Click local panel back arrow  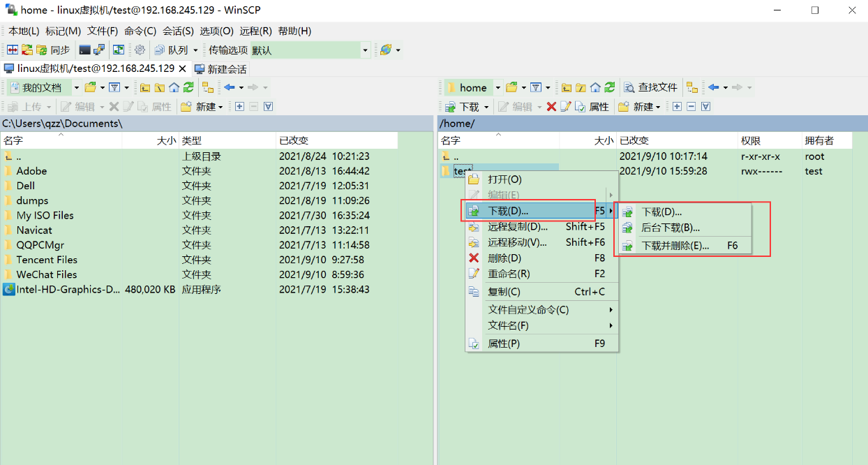point(229,87)
